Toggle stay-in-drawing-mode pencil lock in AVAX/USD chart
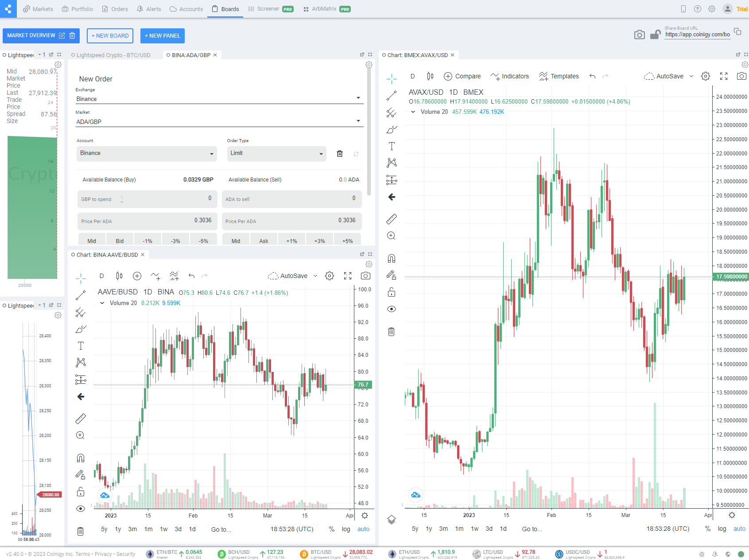This screenshot has height=560, width=749. (x=392, y=275)
